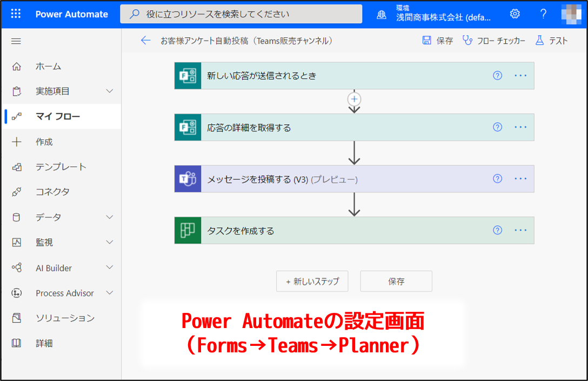The width and height of the screenshot is (588, 381).
Task: Open help for タスクを作成する step
Action: [497, 230]
